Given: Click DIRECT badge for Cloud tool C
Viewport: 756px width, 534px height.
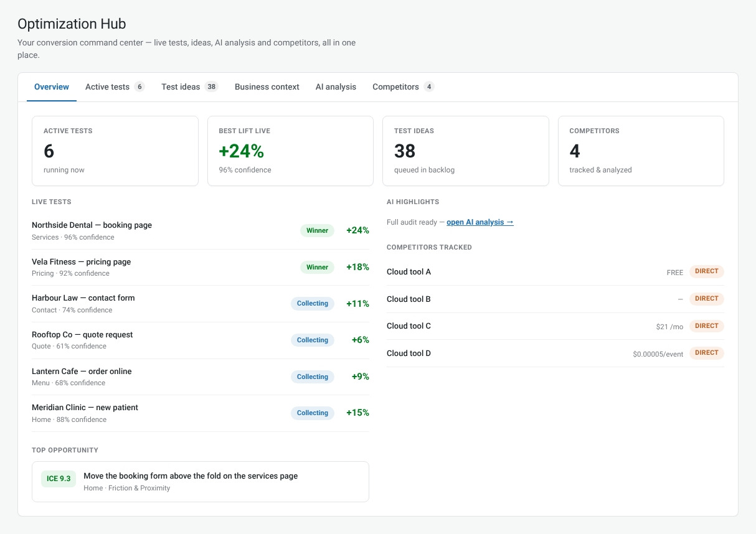Looking at the screenshot, I should tap(707, 326).
